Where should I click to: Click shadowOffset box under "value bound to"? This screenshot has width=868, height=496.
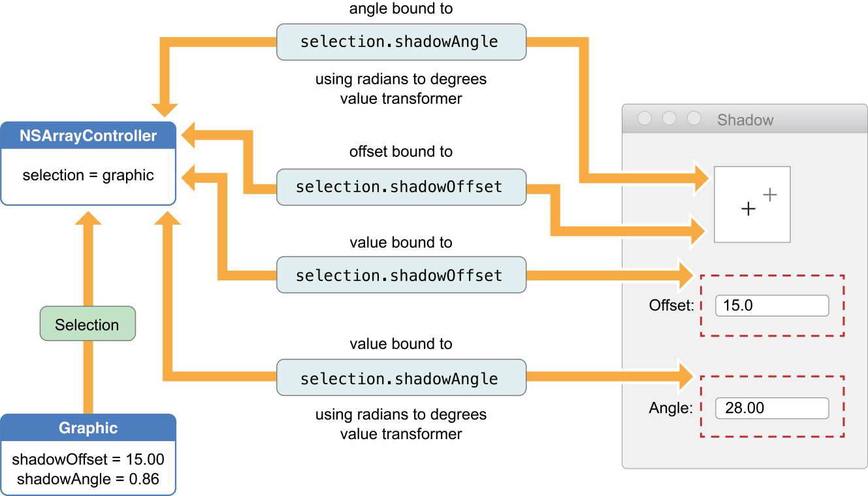pyautogui.click(x=401, y=276)
